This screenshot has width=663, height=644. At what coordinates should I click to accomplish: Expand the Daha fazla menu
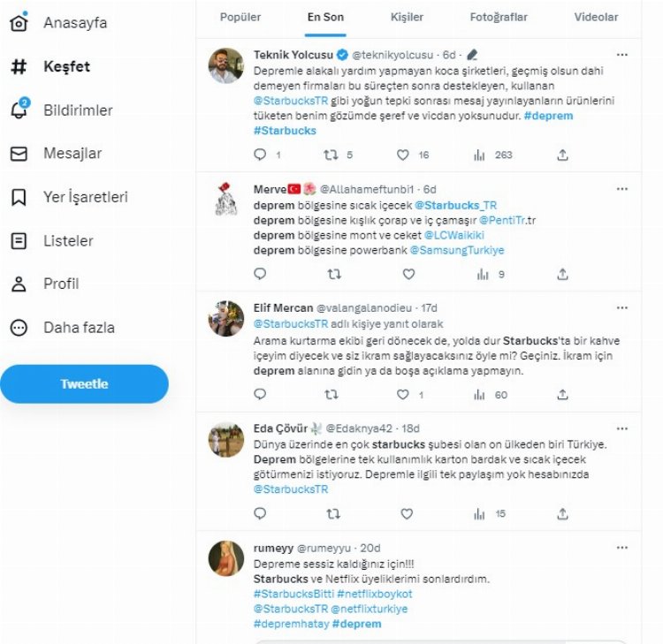pos(19,328)
